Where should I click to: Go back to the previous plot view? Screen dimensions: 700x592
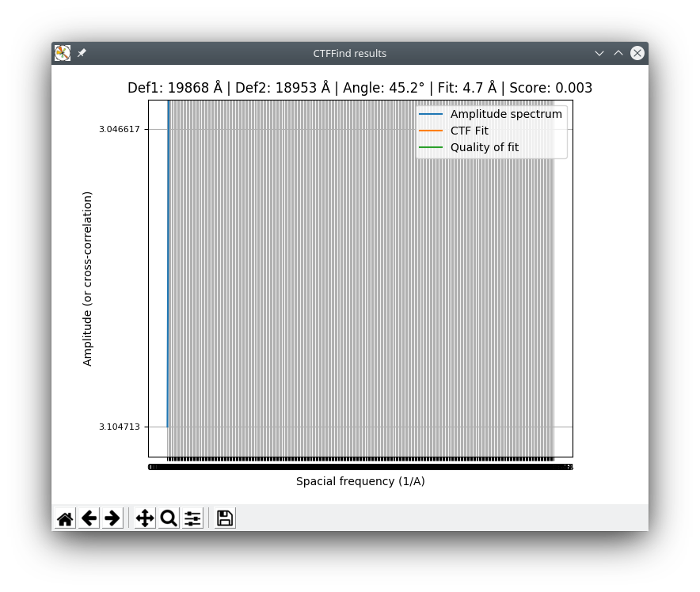pyautogui.click(x=89, y=518)
